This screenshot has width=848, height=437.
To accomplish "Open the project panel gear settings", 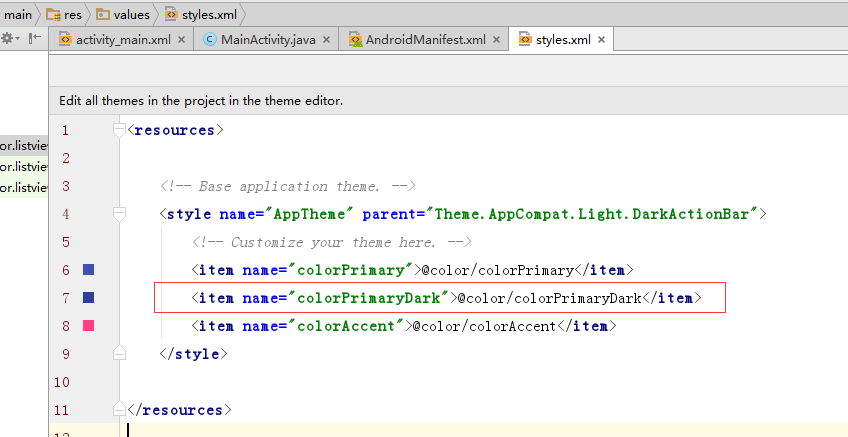I will click(x=9, y=38).
